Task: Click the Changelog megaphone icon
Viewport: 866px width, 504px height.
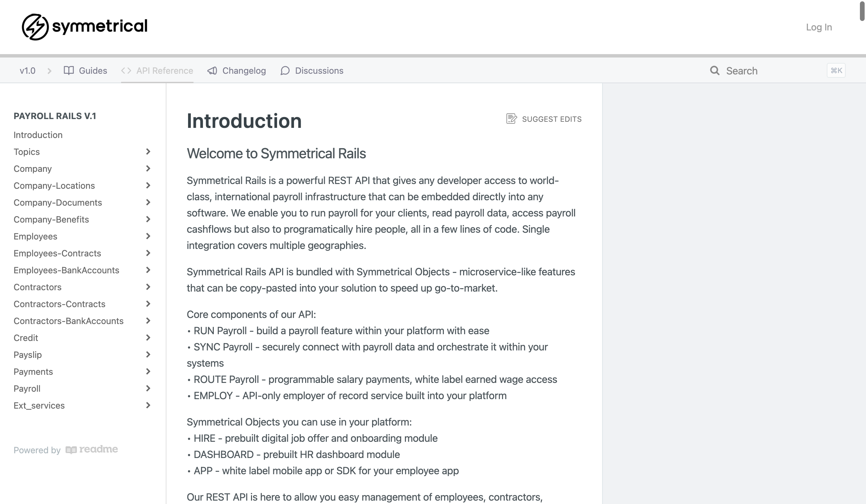Action: pyautogui.click(x=212, y=70)
